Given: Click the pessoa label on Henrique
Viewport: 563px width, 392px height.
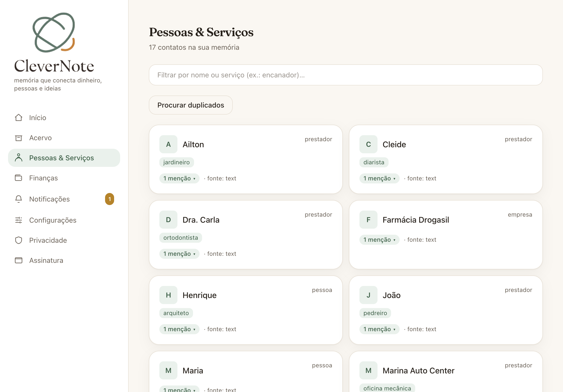Looking at the screenshot, I should pyautogui.click(x=322, y=290).
